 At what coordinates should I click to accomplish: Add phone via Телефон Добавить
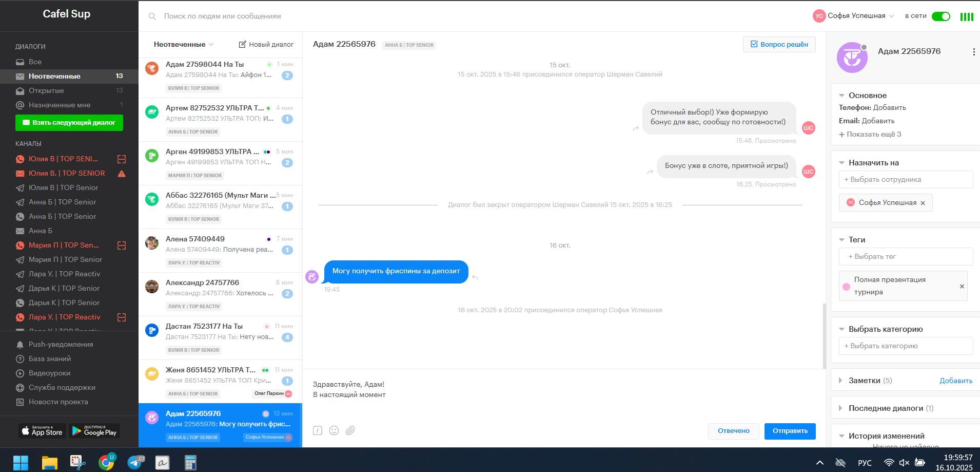click(x=890, y=108)
